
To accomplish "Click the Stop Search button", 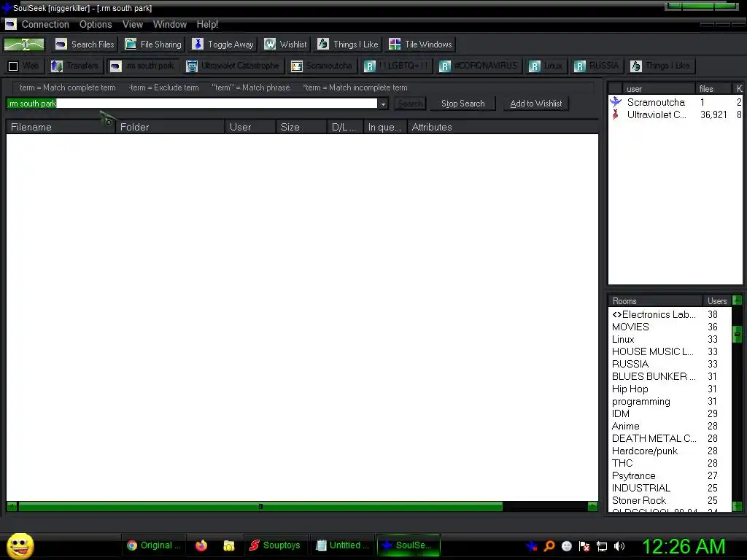I will point(462,104).
